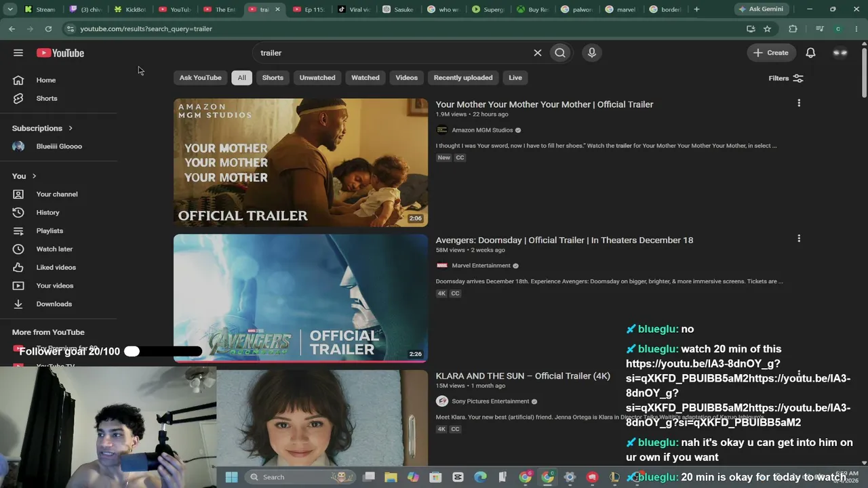
Task: Open more options for Your Mother trailer
Action: [799, 103]
